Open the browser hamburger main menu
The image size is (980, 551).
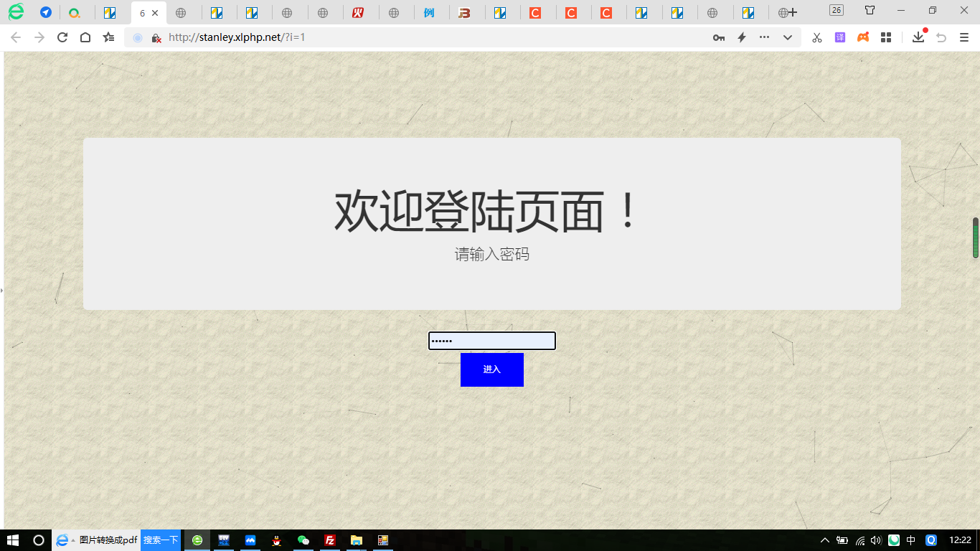963,37
